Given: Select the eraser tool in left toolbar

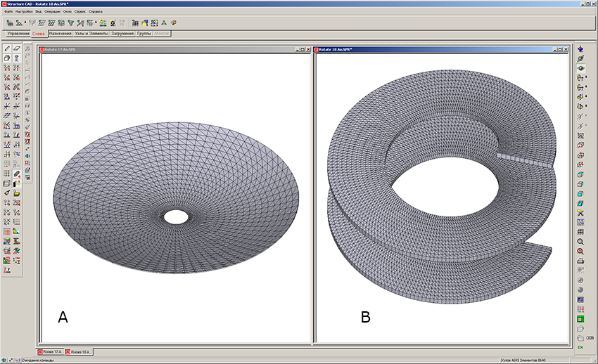Looking at the screenshot, I should coord(17,48).
